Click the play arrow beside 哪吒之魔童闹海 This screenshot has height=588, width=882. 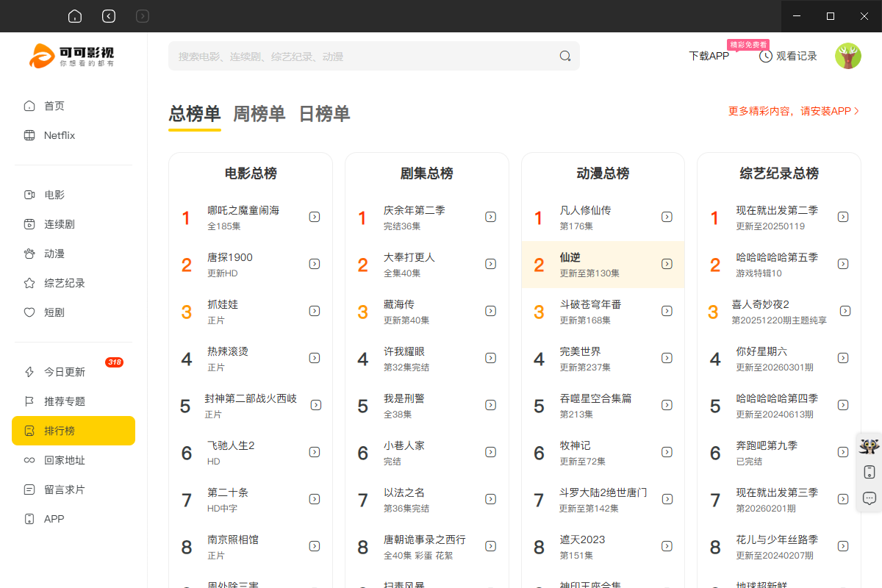pos(315,217)
